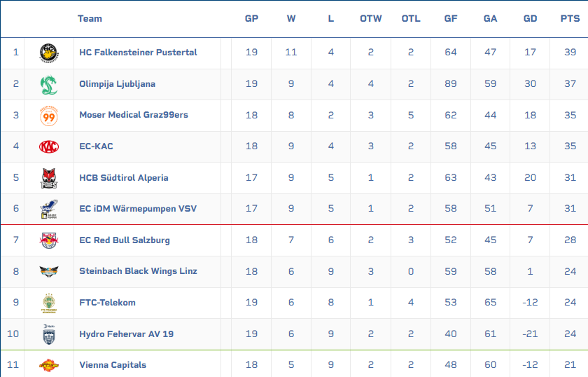Sort table by GP column header
Screen dimensions: 588x377
pos(251,19)
